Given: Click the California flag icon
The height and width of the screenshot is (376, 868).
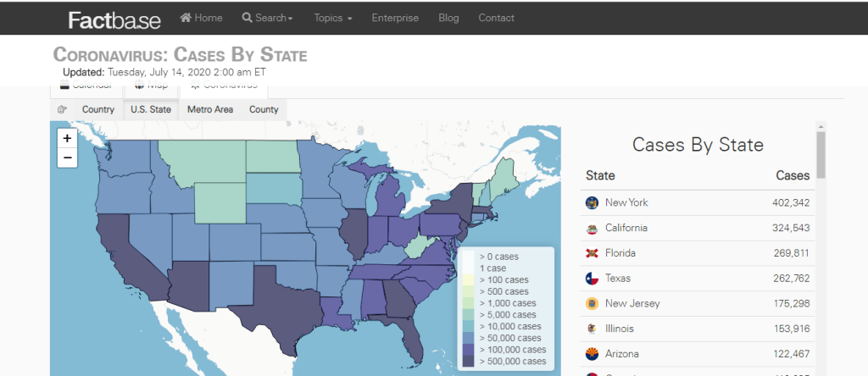Looking at the screenshot, I should 592,228.
